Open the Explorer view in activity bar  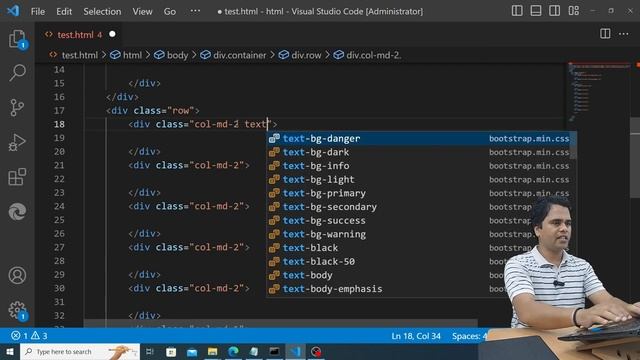tap(17, 39)
